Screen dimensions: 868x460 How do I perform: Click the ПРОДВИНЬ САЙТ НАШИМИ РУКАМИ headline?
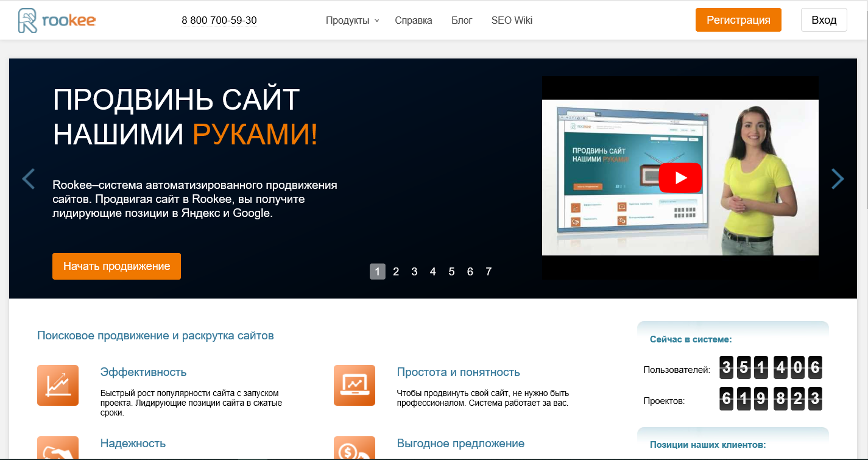tap(185, 118)
